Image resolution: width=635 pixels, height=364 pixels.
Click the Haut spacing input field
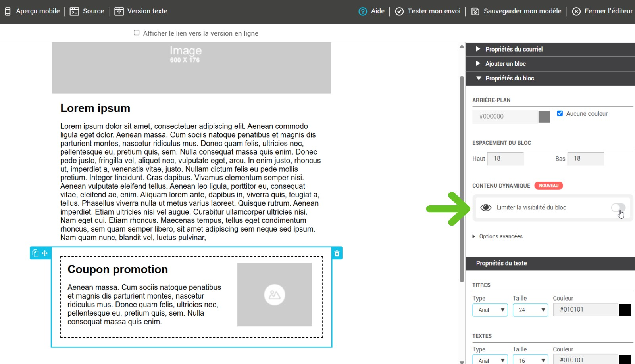[x=505, y=159]
